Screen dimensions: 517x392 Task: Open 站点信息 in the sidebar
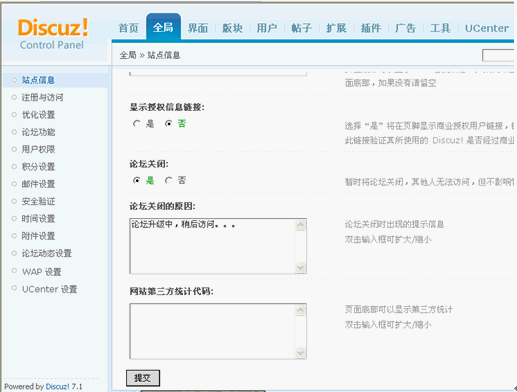pos(38,80)
